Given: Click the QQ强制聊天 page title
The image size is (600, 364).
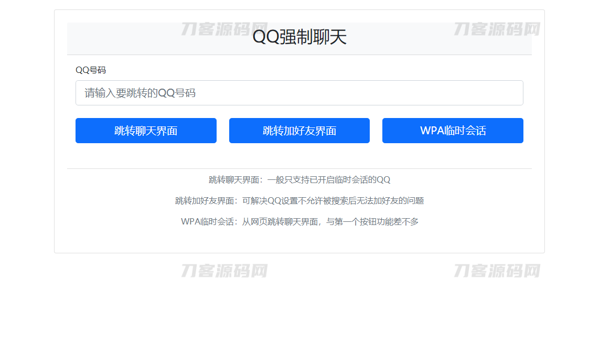Looking at the screenshot, I should pyautogui.click(x=299, y=37).
